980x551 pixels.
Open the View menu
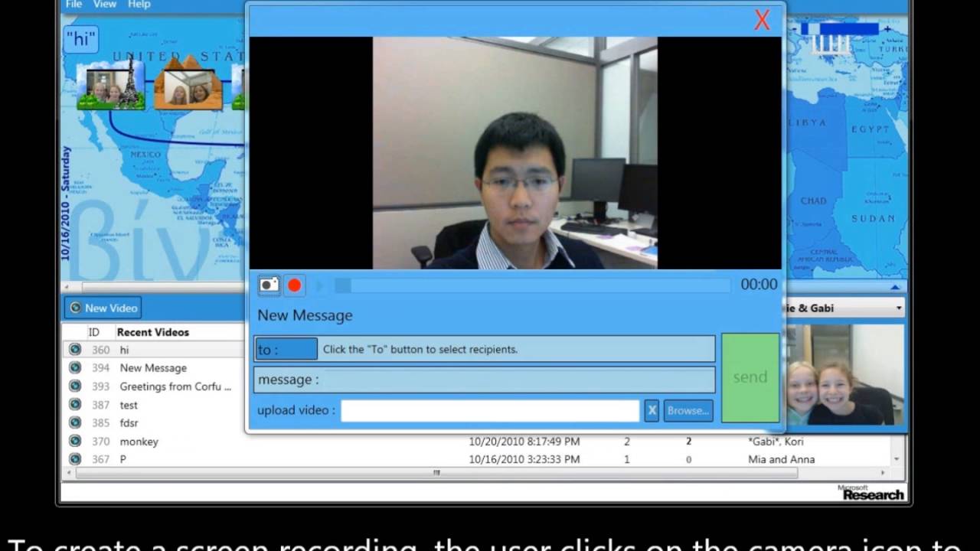(105, 5)
